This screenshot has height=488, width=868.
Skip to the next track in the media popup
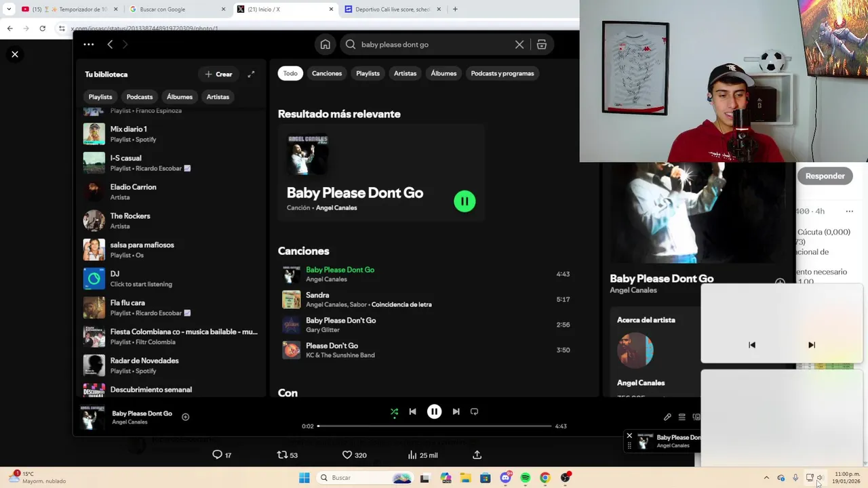tap(812, 345)
